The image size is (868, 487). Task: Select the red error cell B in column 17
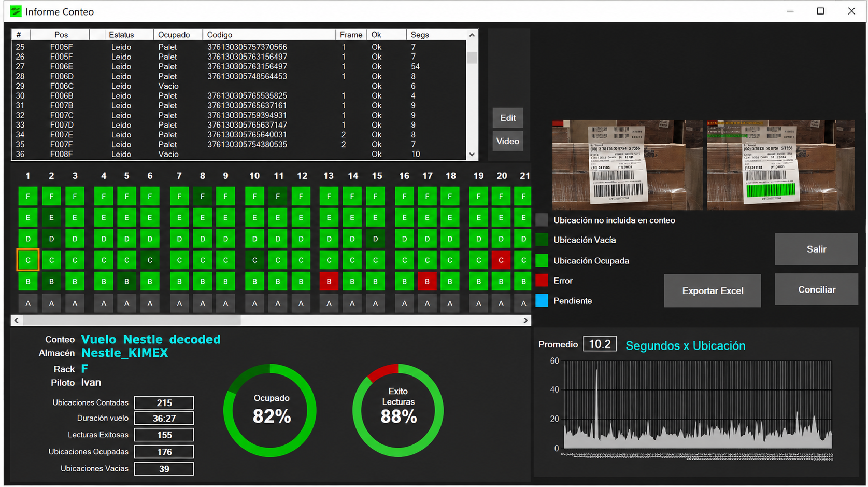[427, 282]
